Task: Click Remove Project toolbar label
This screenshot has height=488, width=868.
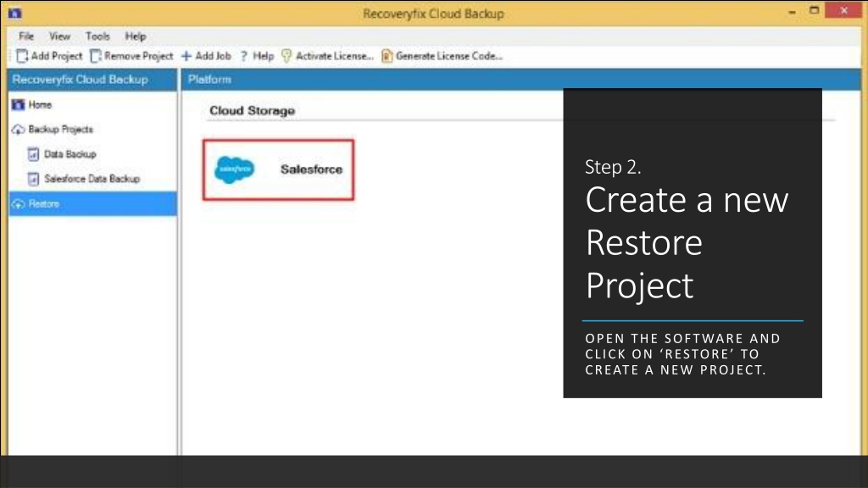Action: pyautogui.click(x=138, y=56)
